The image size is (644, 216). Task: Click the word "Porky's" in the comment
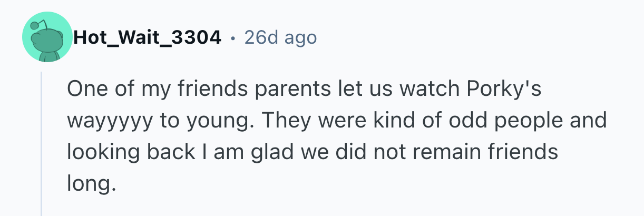pyautogui.click(x=504, y=90)
